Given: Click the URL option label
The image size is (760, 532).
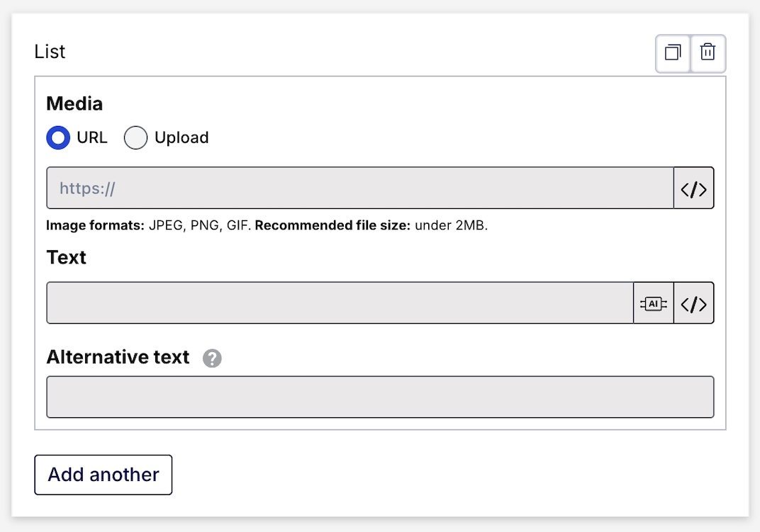Looking at the screenshot, I should coord(92,137).
